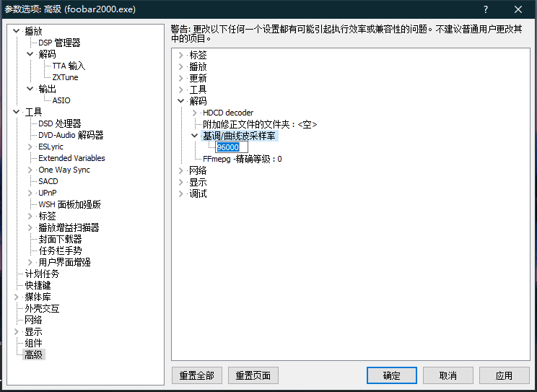Screen dimensions: 537x392
Task: Cancel with the 取消 button
Action: tap(448, 375)
